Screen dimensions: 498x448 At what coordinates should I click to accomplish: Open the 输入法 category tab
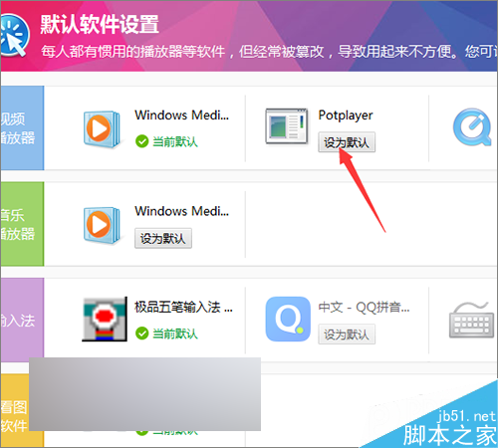[22, 320]
